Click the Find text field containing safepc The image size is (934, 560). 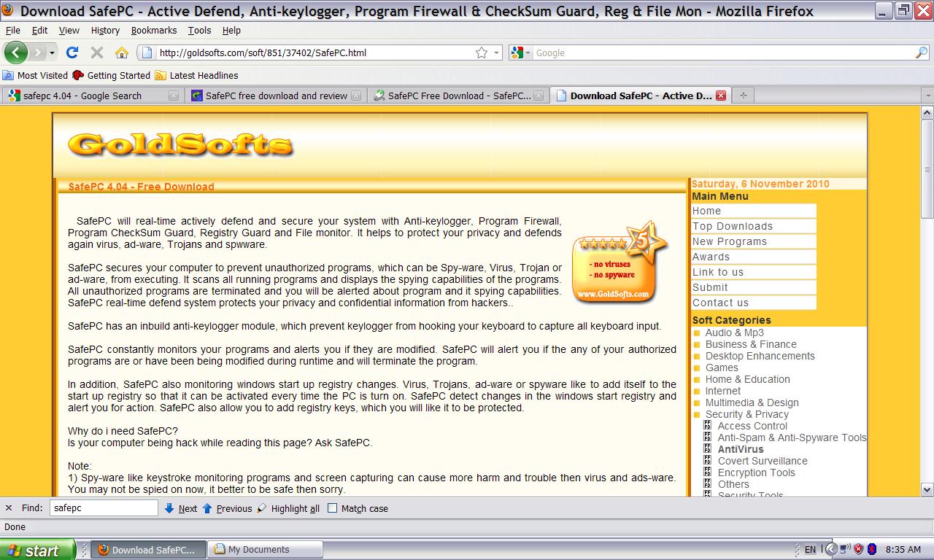(104, 508)
